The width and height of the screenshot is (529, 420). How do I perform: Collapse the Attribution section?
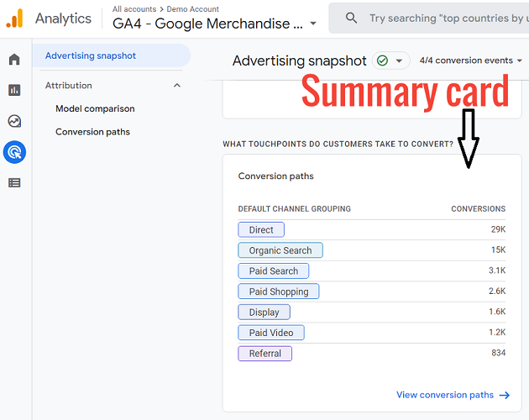pos(177,86)
